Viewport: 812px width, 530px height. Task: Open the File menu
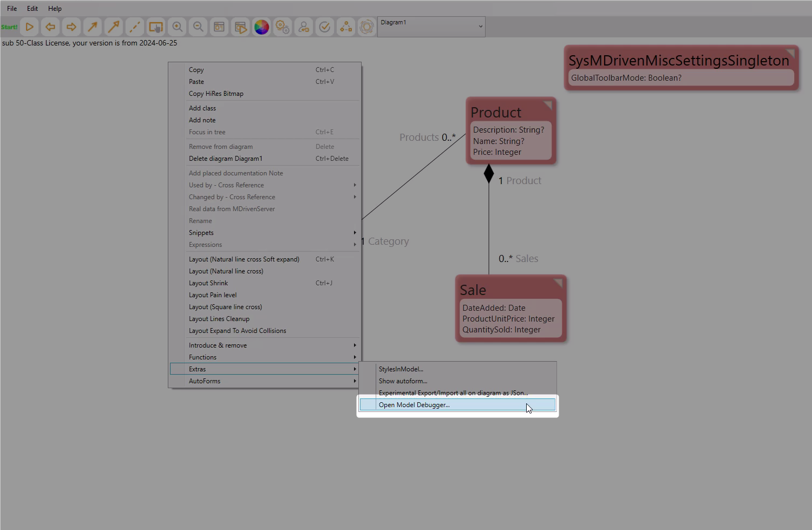click(12, 9)
